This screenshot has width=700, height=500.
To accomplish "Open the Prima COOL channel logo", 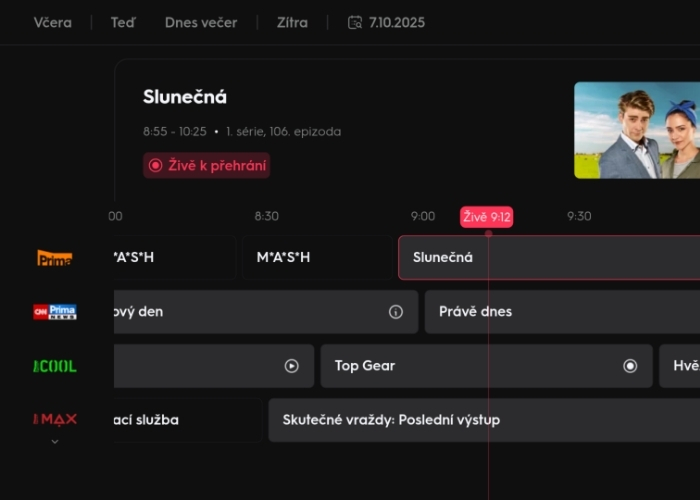I will tap(55, 366).
